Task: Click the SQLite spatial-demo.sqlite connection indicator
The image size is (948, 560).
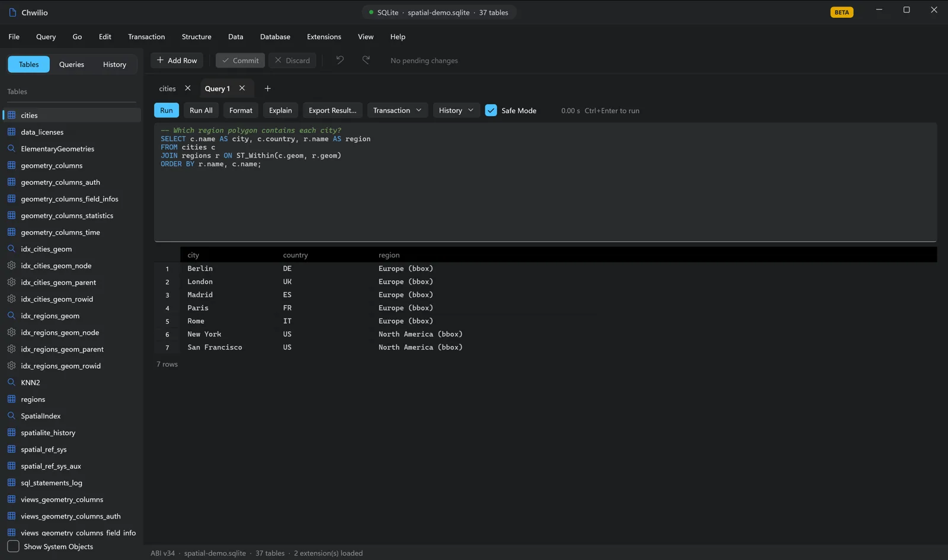Action: [x=438, y=12]
